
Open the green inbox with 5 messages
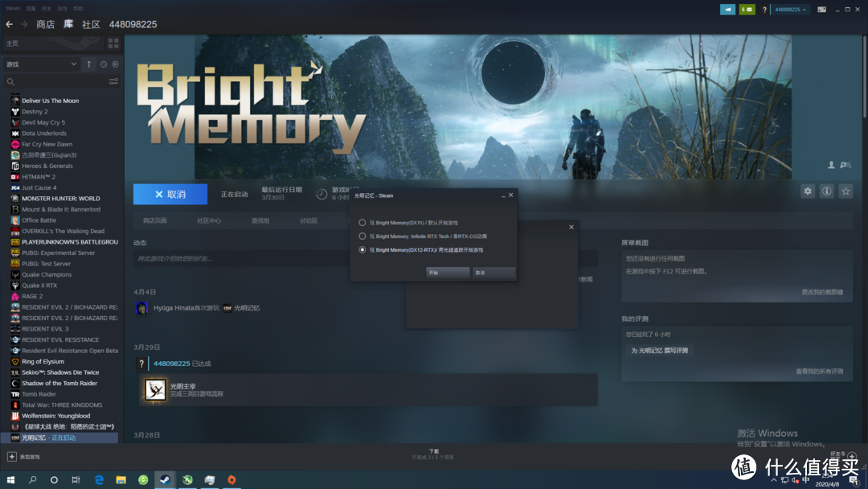pos(747,10)
